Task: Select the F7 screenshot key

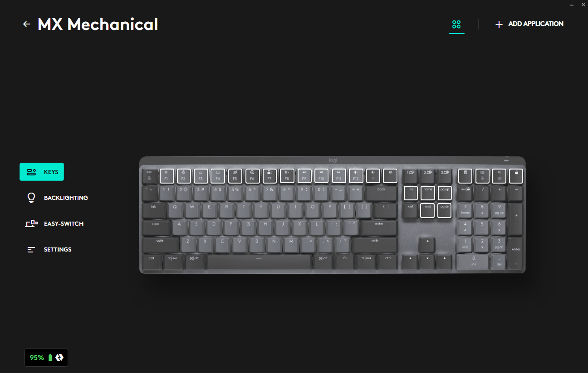Action: (x=269, y=176)
